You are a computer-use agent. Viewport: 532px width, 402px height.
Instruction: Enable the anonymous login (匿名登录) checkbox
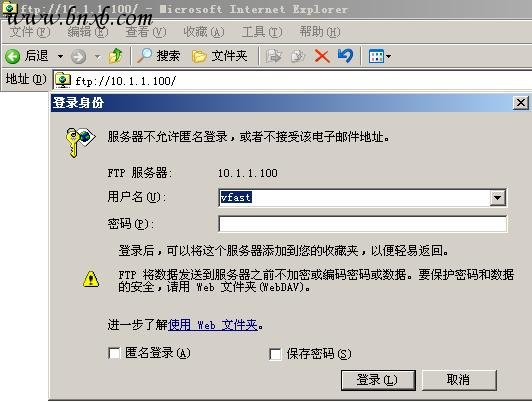[x=114, y=353]
